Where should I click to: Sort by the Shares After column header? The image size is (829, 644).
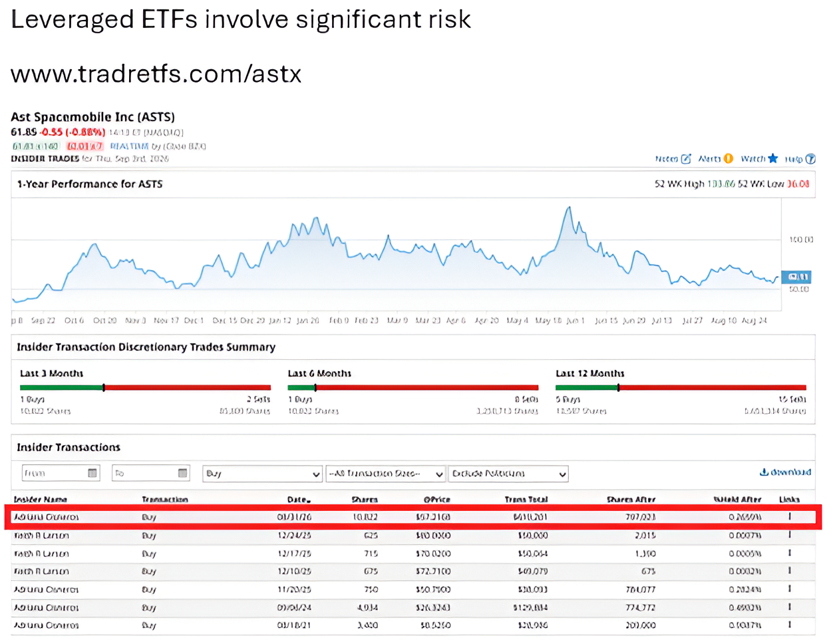pyautogui.click(x=631, y=499)
